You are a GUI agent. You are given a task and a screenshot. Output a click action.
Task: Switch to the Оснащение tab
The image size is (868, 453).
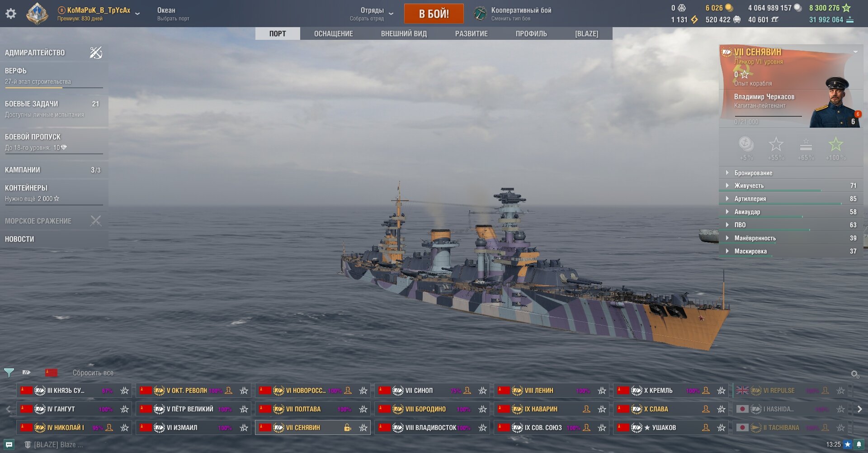334,33
